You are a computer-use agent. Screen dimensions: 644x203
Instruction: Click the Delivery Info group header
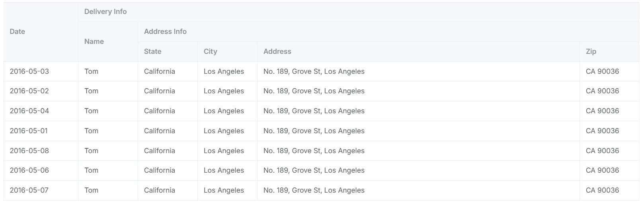(105, 12)
